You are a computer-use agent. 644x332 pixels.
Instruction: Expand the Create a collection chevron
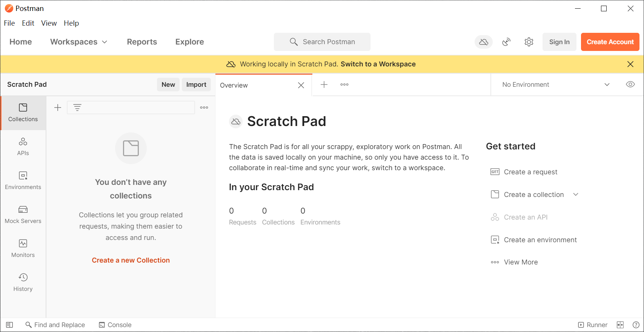point(576,195)
